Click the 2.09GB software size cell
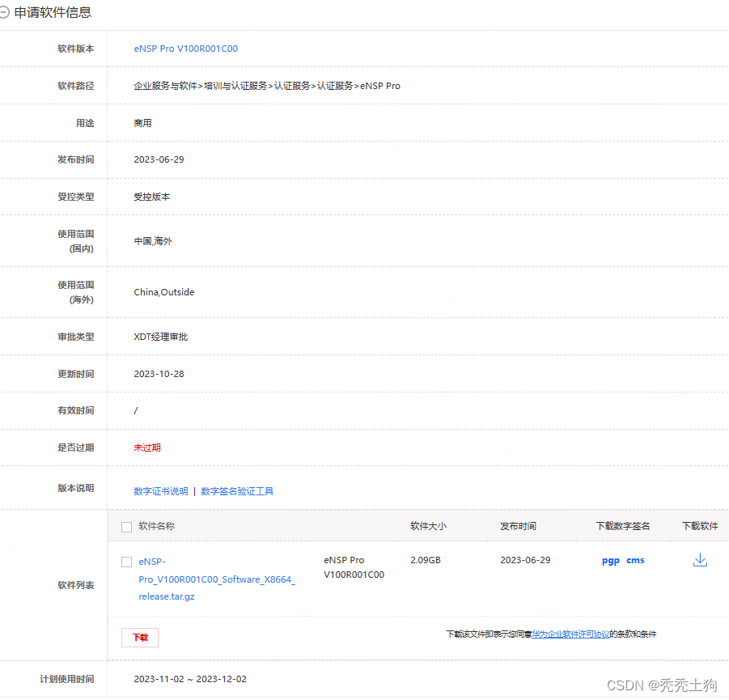 (x=426, y=561)
